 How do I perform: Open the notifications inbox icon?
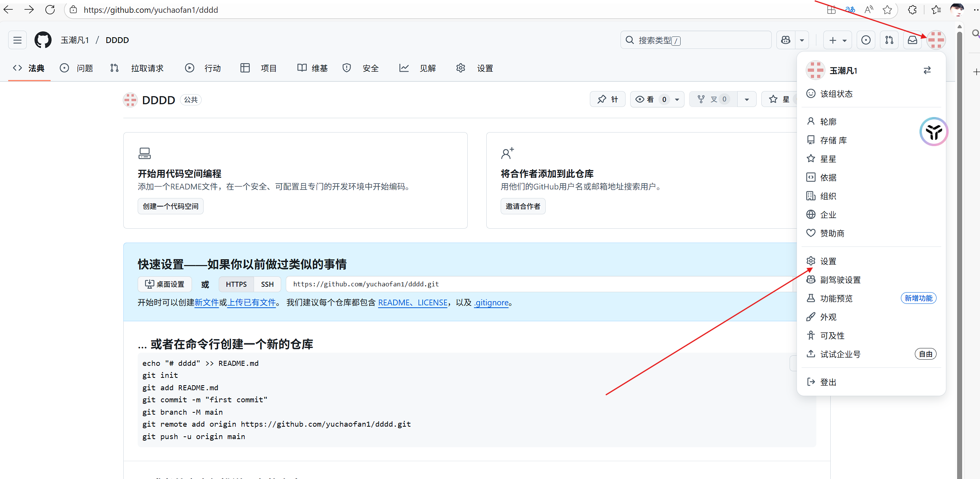[x=913, y=40]
